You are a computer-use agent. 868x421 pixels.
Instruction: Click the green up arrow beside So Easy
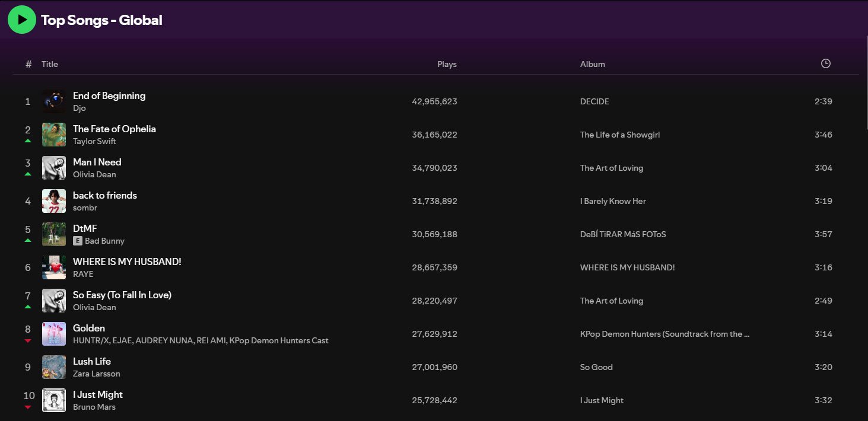[27, 307]
